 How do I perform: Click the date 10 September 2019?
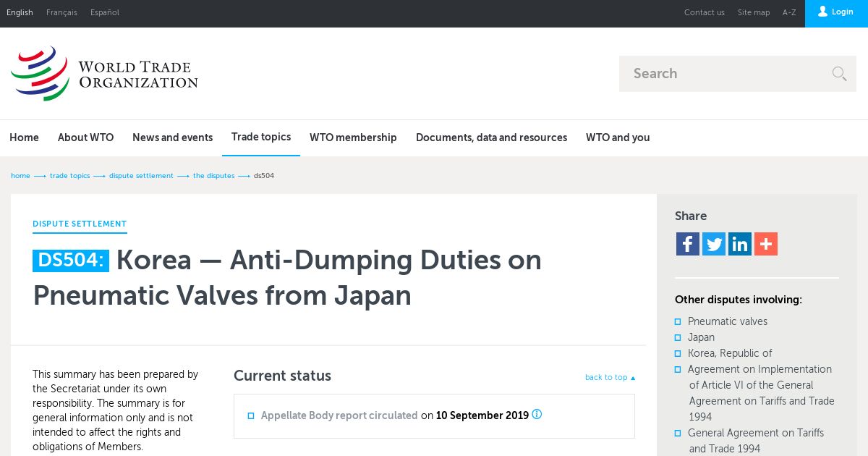click(x=482, y=415)
